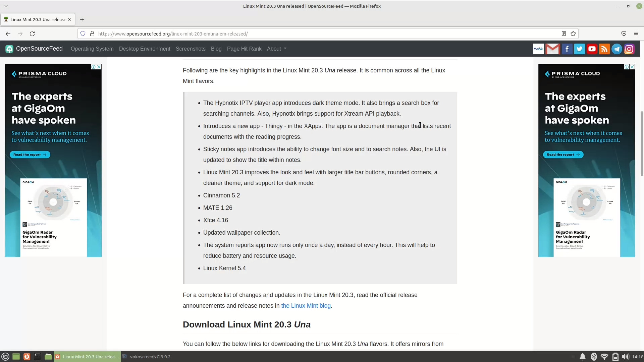644x362 pixels.
Task: Click the left GigaOm Radar report thumbnail
Action: click(x=53, y=218)
